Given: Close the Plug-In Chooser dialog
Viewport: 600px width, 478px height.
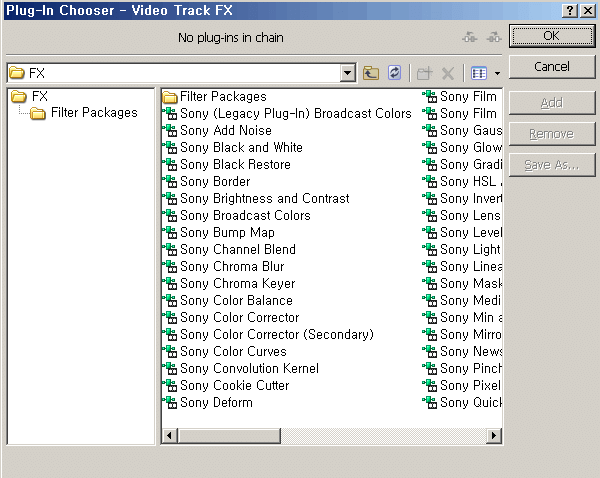Looking at the screenshot, I should pos(588,10).
